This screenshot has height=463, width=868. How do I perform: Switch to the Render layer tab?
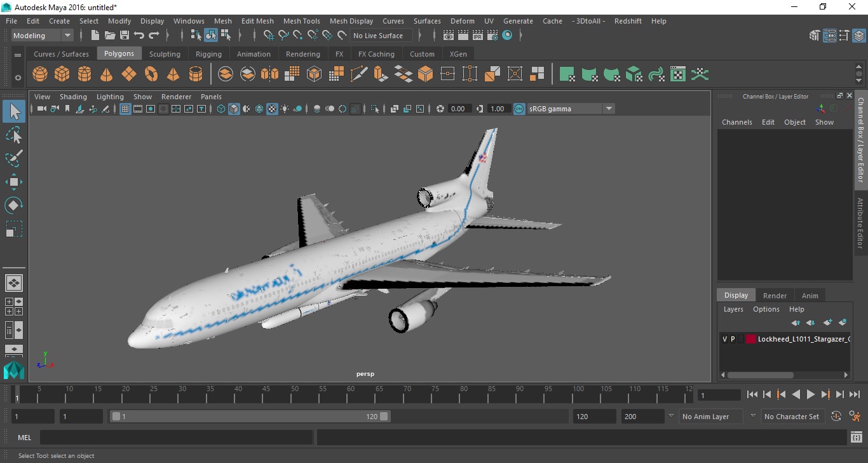(775, 296)
